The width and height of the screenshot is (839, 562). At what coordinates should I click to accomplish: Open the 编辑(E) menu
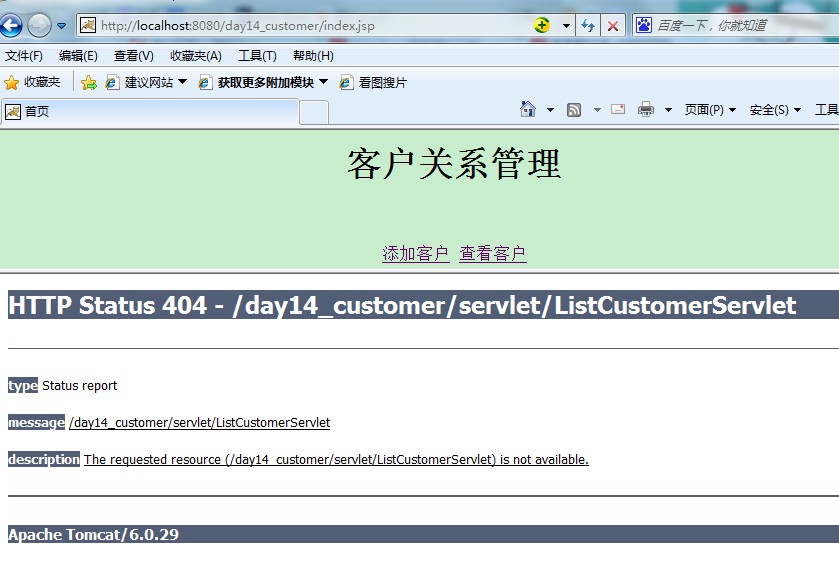pyautogui.click(x=78, y=56)
